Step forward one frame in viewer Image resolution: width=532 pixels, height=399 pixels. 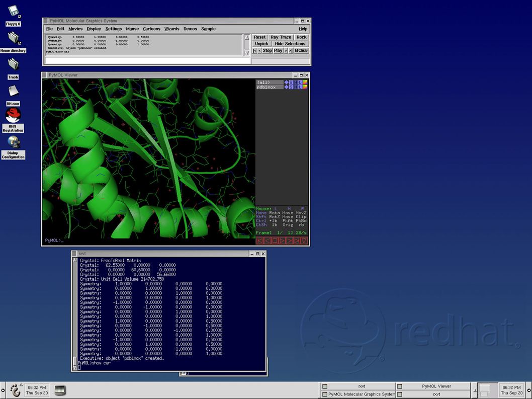(x=290, y=241)
